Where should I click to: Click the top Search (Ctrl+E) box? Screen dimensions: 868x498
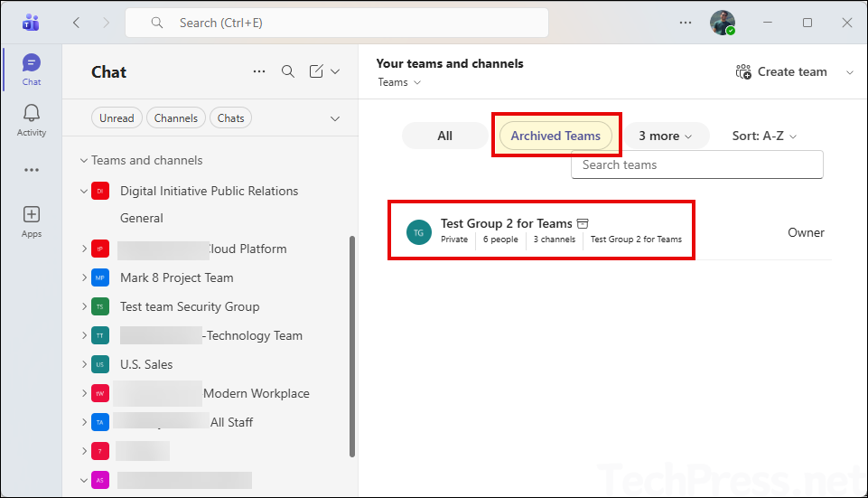(x=337, y=23)
